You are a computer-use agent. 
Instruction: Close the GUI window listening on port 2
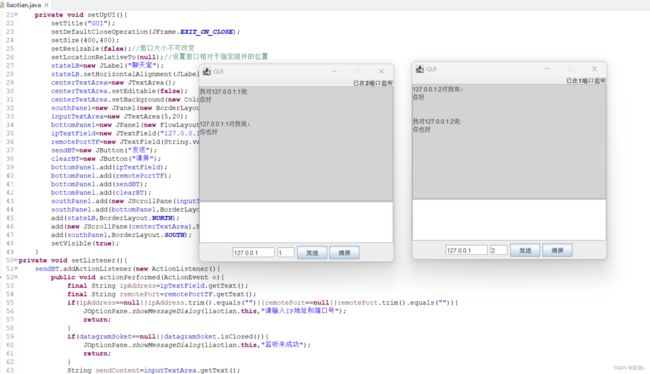pyautogui.click(x=381, y=71)
